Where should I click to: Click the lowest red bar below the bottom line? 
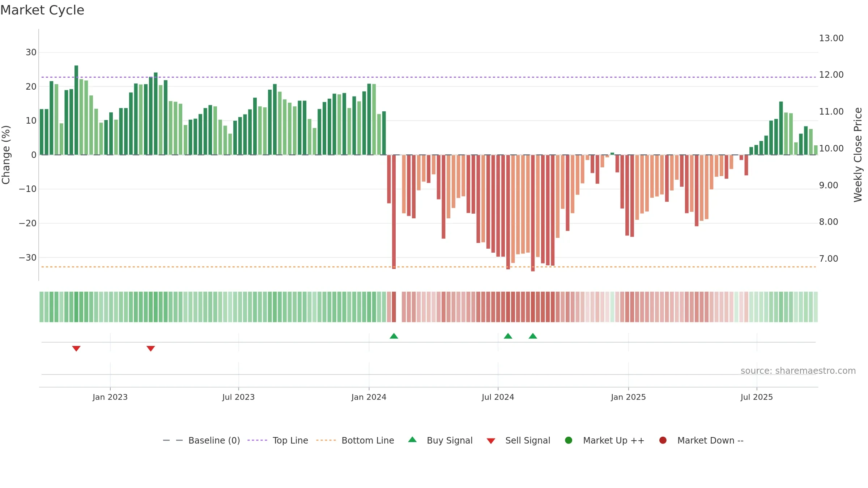coord(533,213)
